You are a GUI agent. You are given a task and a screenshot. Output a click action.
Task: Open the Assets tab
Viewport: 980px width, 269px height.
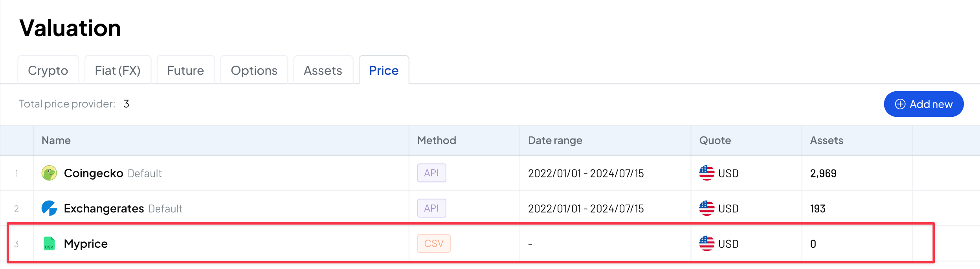click(x=323, y=70)
